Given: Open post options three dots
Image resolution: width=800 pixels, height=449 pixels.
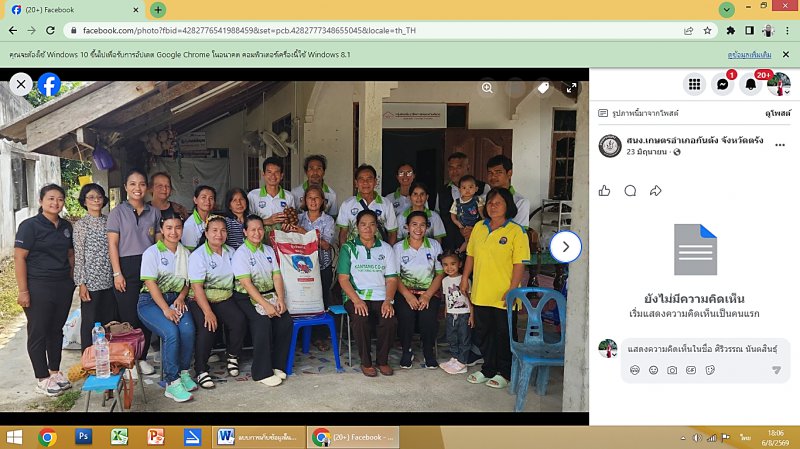Looking at the screenshot, I should 780,145.
